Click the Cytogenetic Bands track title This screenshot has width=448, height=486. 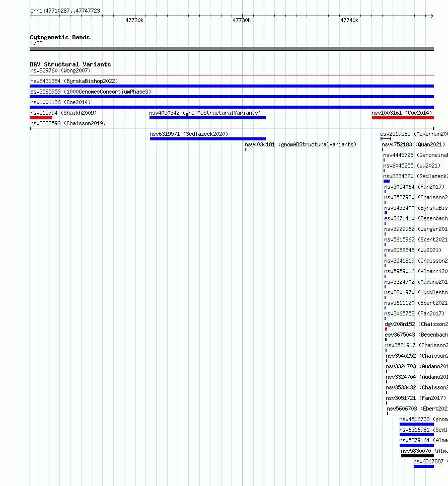pos(60,37)
